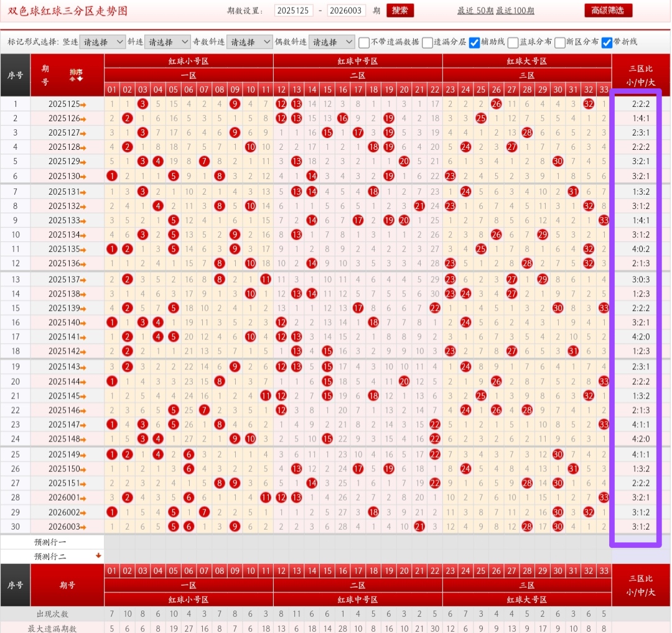
Task: Click the orange arrow beside issue 2025125
Action: pyautogui.click(x=83, y=104)
